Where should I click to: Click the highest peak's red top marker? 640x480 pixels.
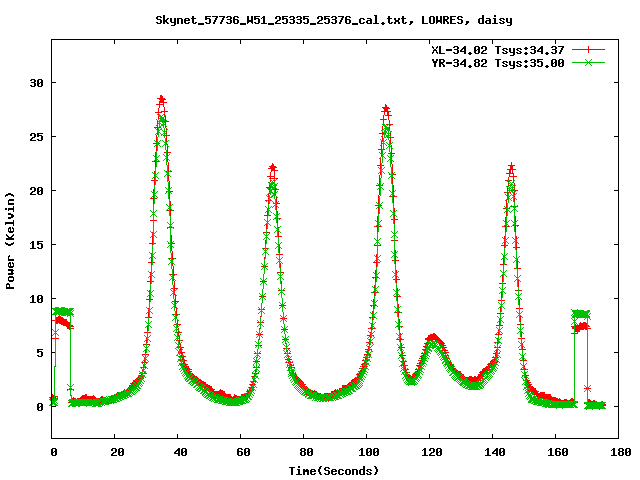coord(162,99)
